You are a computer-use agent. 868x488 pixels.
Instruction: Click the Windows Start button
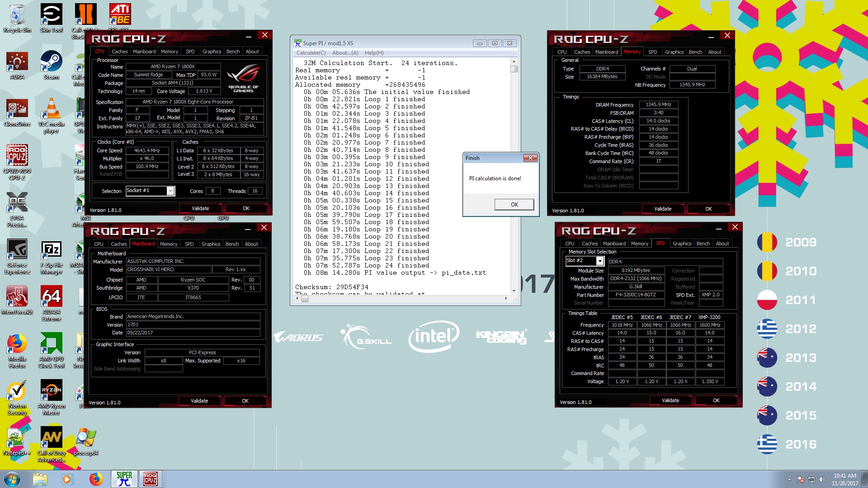[12, 479]
